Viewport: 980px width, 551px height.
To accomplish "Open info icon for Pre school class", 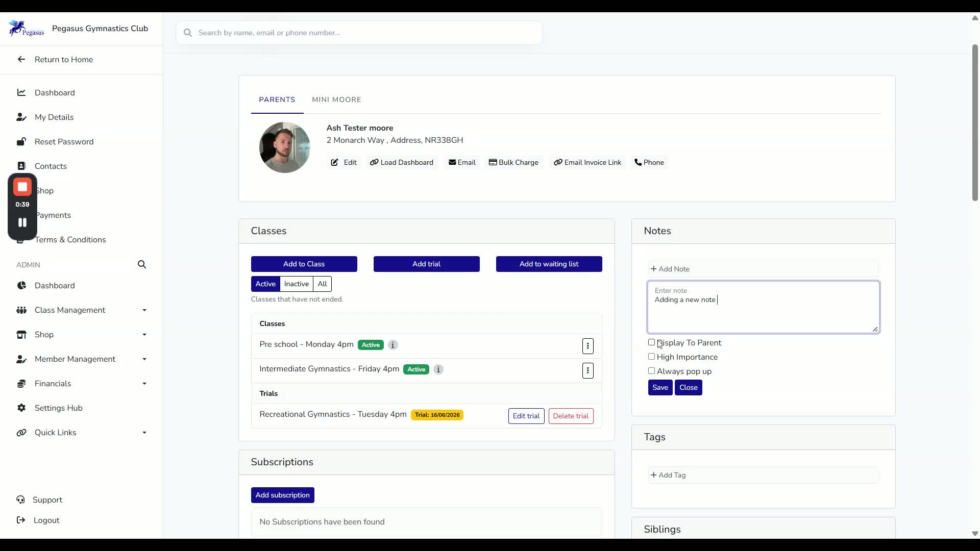I will point(393,345).
